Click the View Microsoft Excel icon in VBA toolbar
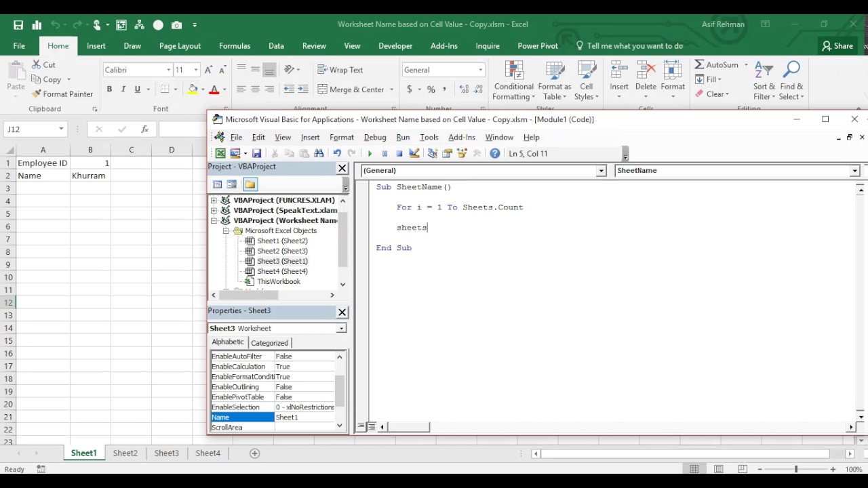The image size is (868, 488). coord(220,154)
